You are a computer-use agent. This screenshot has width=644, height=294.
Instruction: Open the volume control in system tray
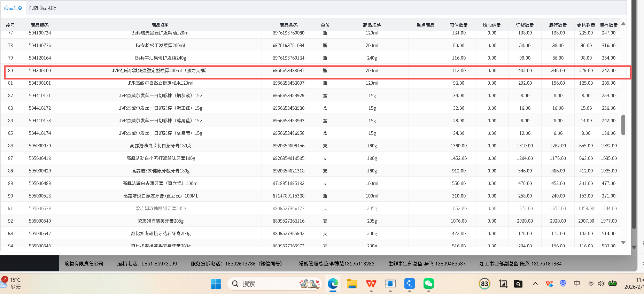(601, 284)
